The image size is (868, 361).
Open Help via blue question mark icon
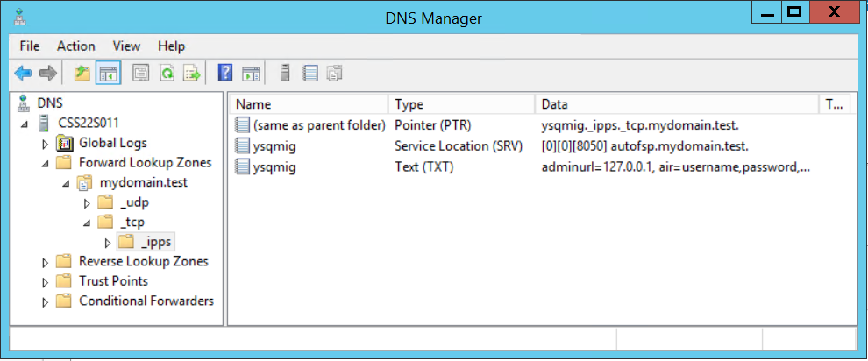(225, 74)
